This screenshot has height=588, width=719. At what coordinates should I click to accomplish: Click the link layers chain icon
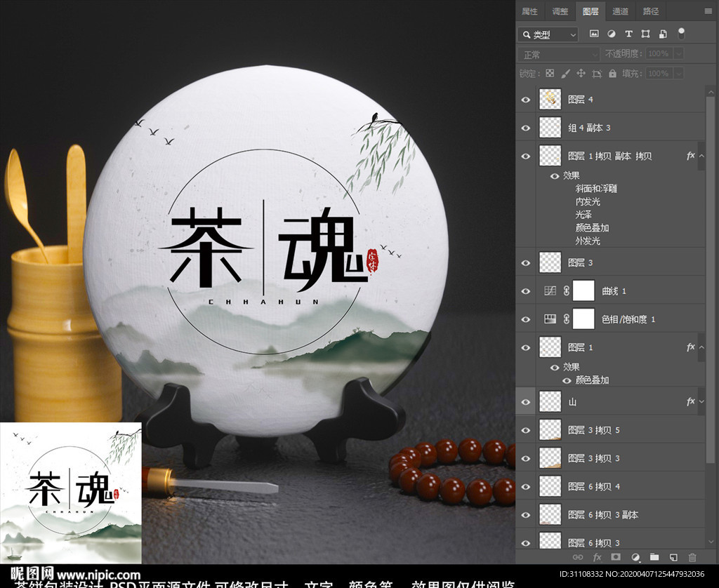coord(578,557)
